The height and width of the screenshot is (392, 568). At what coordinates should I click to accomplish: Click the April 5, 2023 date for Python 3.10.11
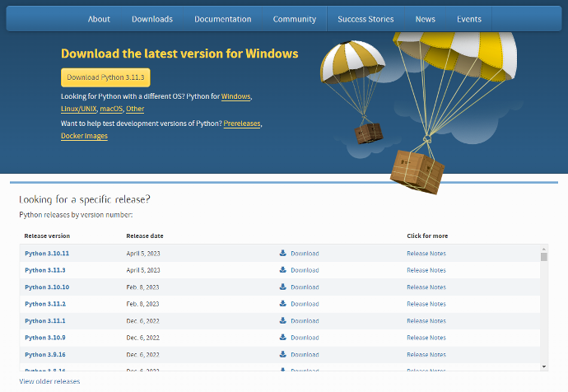pyautogui.click(x=143, y=254)
